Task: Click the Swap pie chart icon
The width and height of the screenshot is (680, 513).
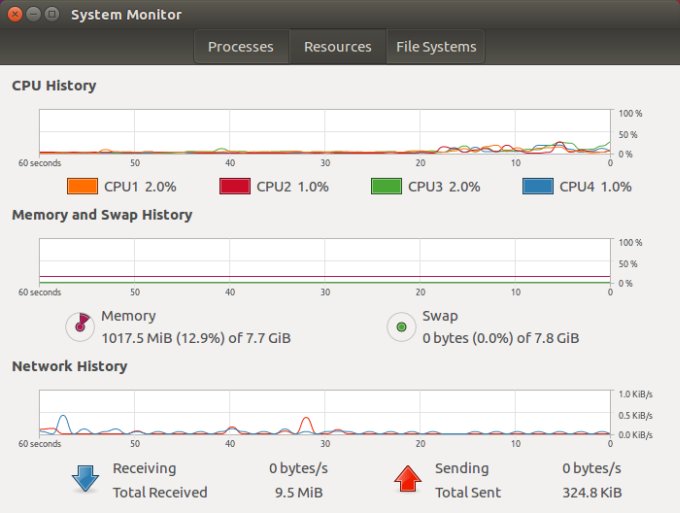Action: (401, 326)
